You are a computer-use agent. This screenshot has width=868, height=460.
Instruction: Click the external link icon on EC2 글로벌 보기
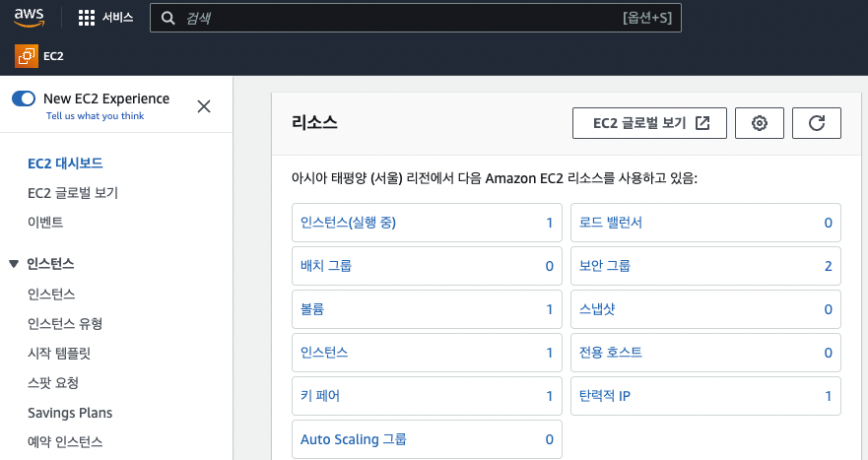(x=702, y=123)
